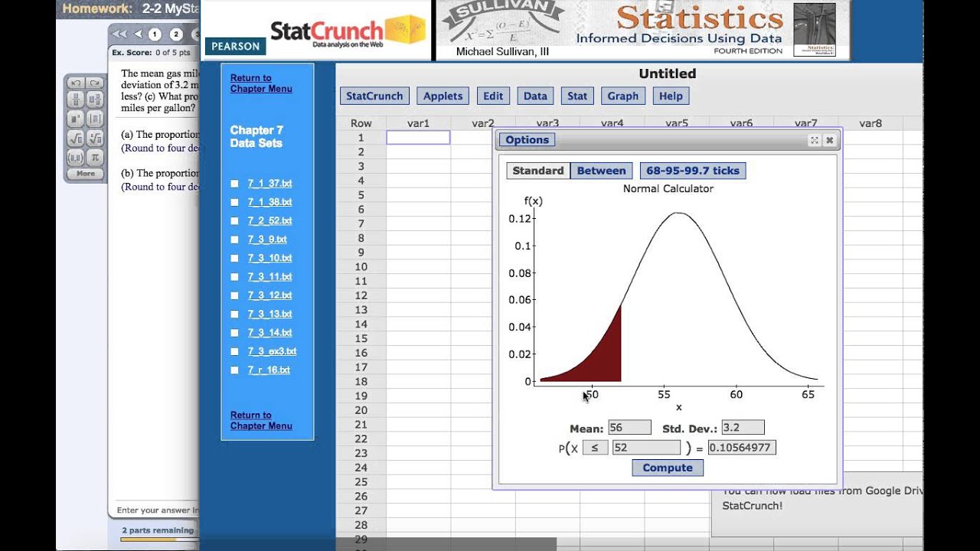Switch to the Between tab
980x551 pixels.
tap(601, 171)
